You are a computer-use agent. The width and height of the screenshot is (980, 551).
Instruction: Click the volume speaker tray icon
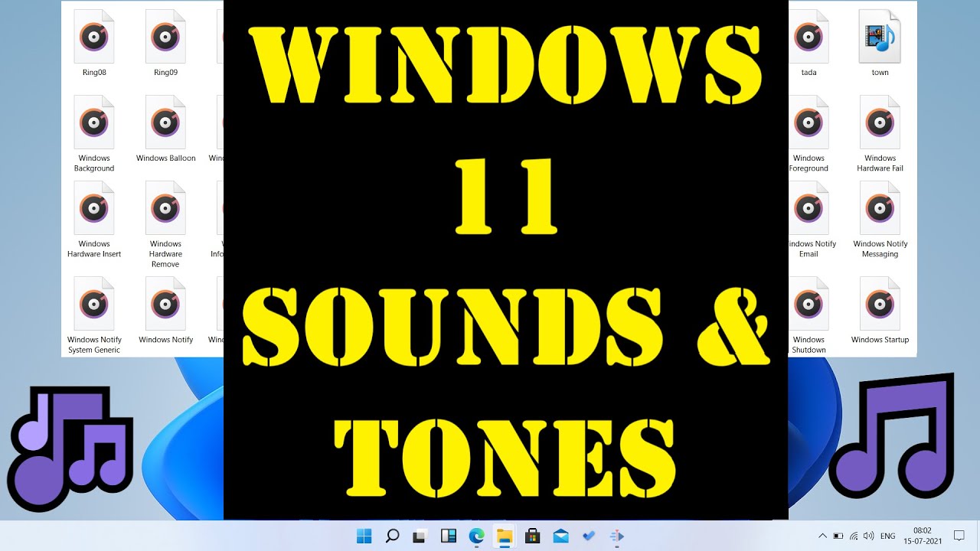(869, 536)
